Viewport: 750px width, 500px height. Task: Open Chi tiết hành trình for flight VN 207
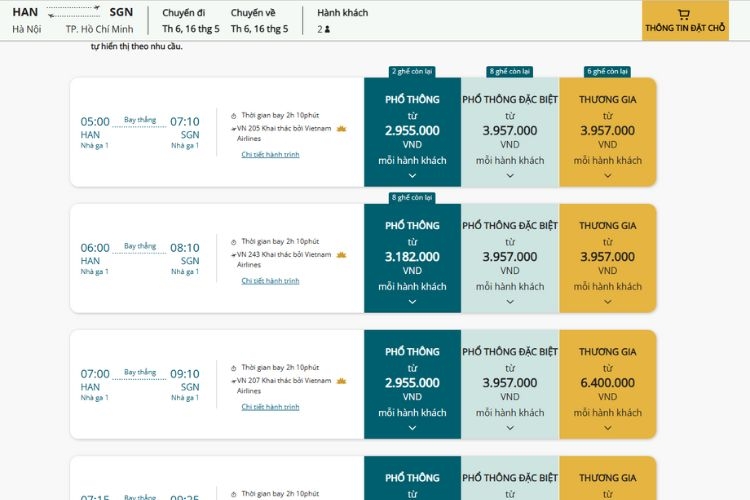click(x=270, y=407)
